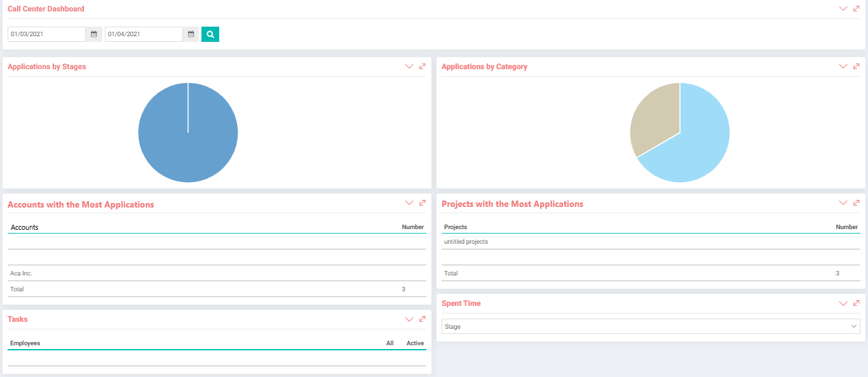
Task: Collapse the Applications by Stages panel
Action: pos(409,67)
